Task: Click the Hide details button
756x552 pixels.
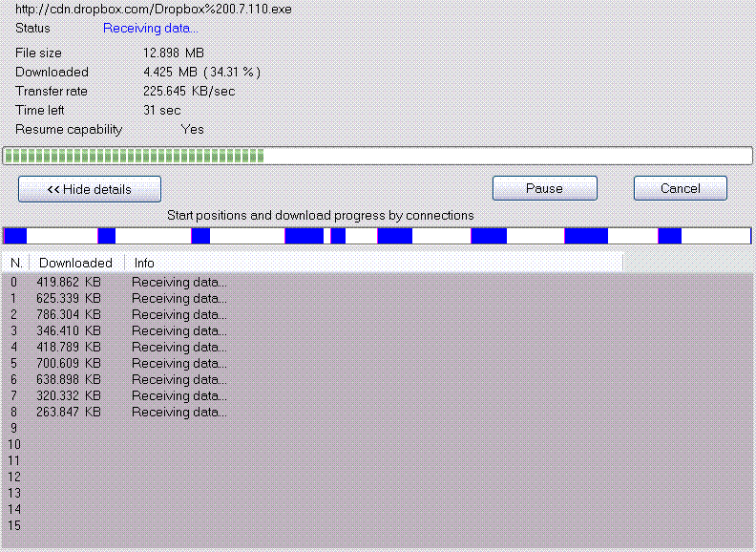Action: [90, 189]
